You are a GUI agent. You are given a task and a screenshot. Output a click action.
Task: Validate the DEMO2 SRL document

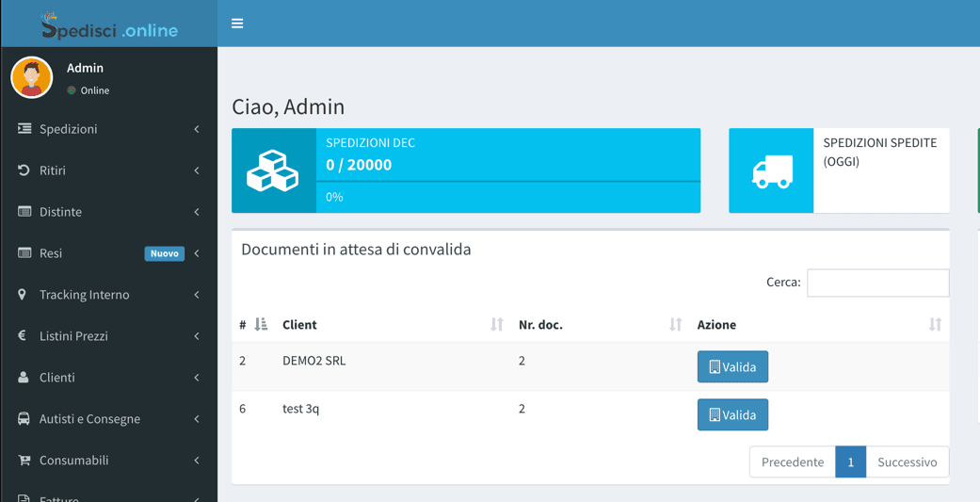click(732, 367)
